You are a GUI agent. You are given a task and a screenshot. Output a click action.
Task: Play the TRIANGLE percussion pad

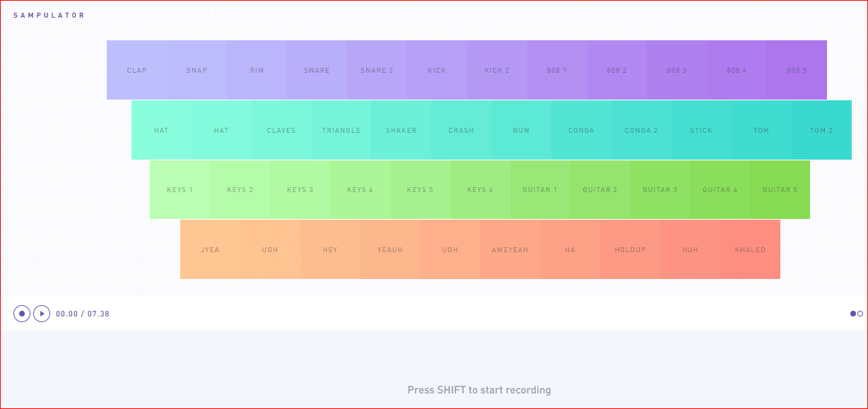341,130
